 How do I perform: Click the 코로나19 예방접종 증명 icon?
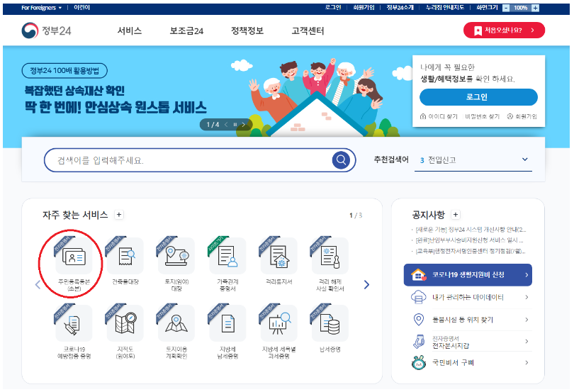(74, 325)
